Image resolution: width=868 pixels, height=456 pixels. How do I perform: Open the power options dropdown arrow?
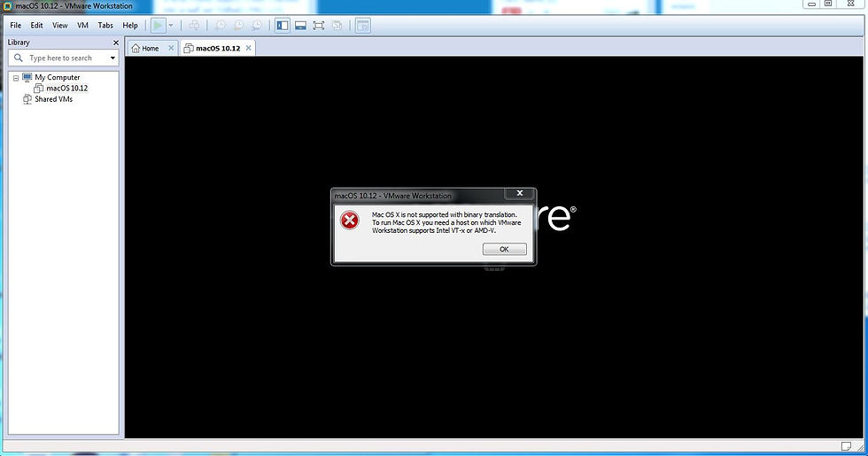click(170, 26)
